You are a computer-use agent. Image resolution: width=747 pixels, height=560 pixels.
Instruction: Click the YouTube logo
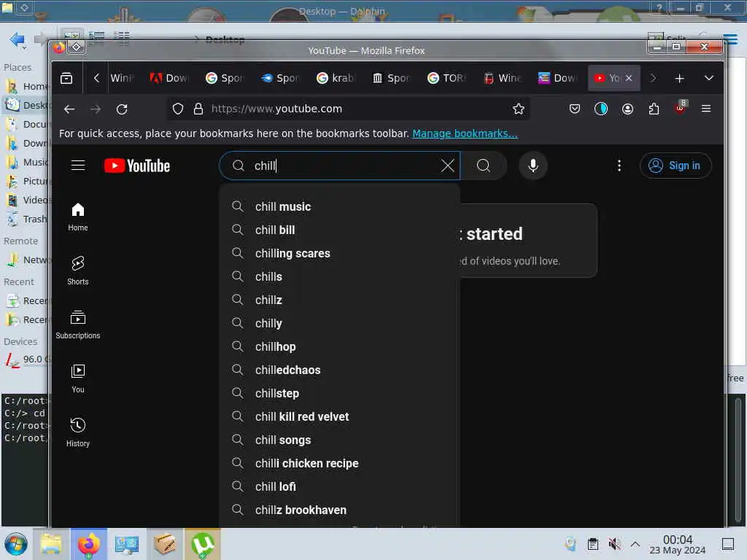pyautogui.click(x=137, y=166)
